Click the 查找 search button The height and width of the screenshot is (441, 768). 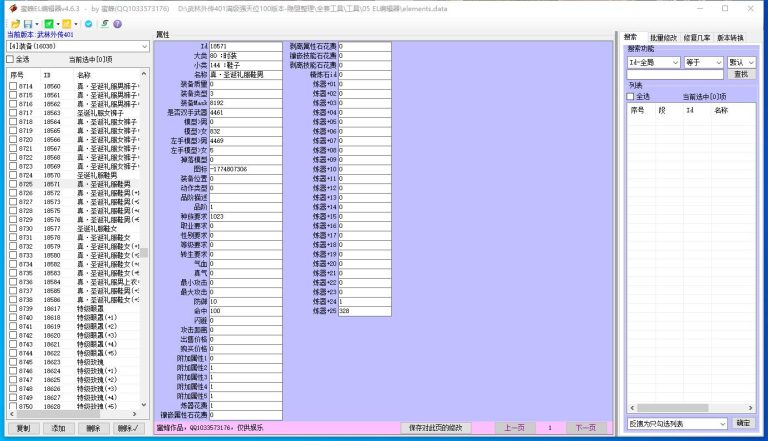point(741,74)
